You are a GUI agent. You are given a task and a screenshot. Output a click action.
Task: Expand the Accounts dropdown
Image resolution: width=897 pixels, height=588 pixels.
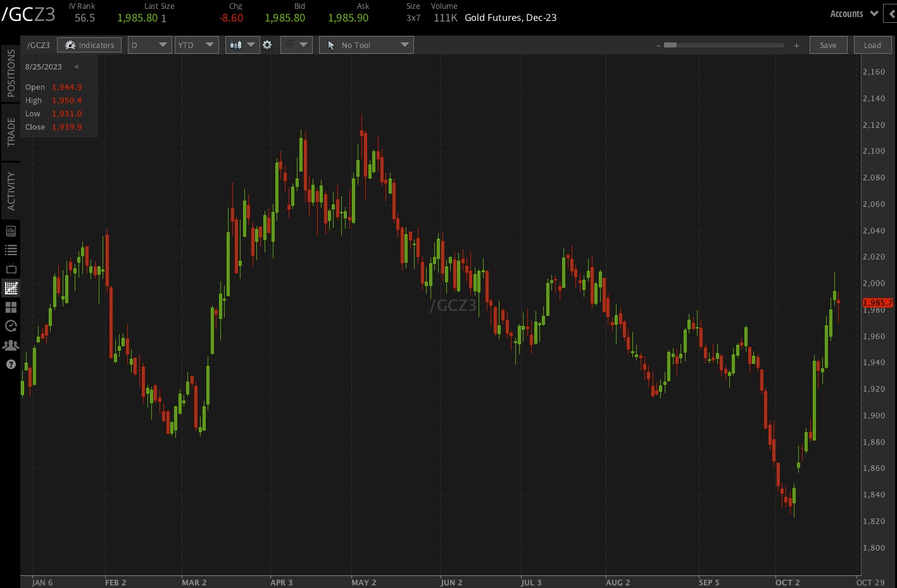[x=854, y=14]
